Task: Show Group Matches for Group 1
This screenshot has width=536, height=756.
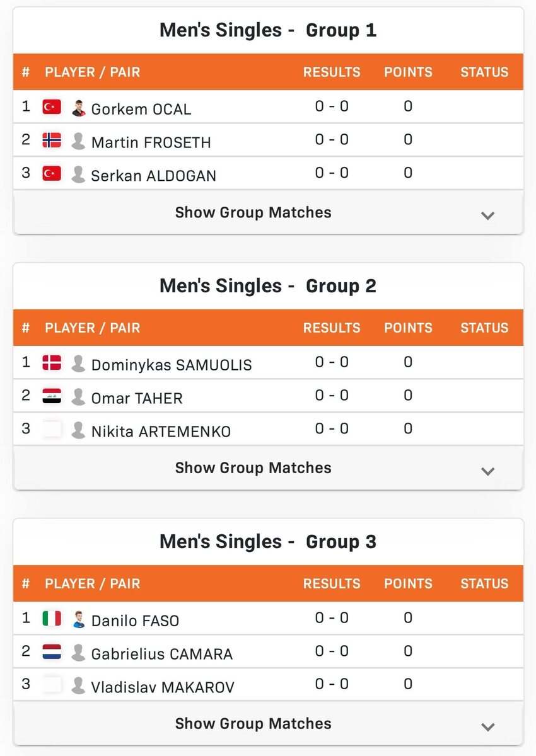Action: coord(253,213)
